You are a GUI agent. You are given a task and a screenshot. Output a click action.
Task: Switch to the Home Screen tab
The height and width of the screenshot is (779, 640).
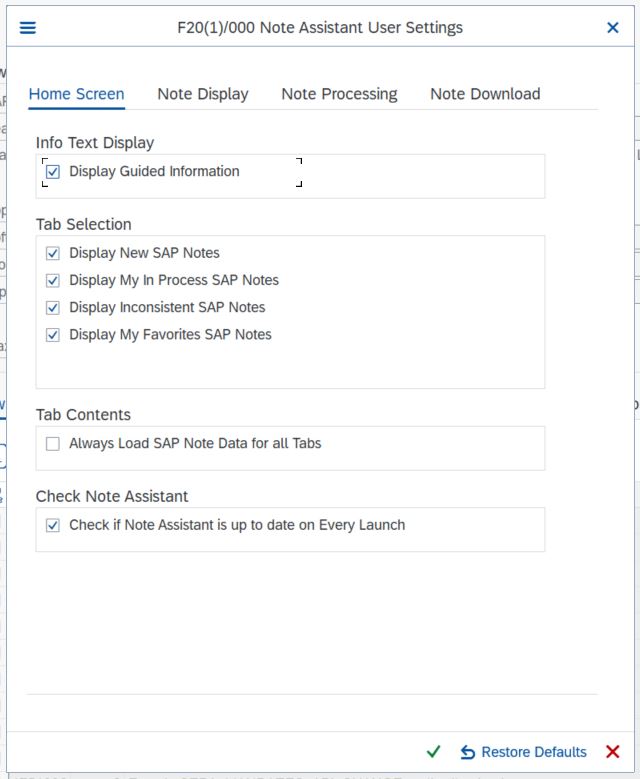pyautogui.click(x=76, y=94)
